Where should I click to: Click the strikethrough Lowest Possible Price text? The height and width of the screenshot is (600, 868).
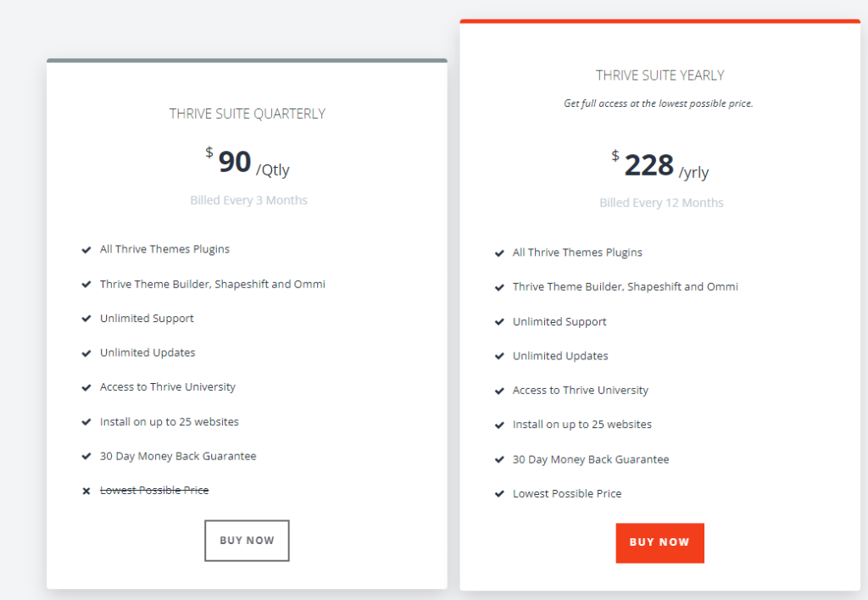154,491
